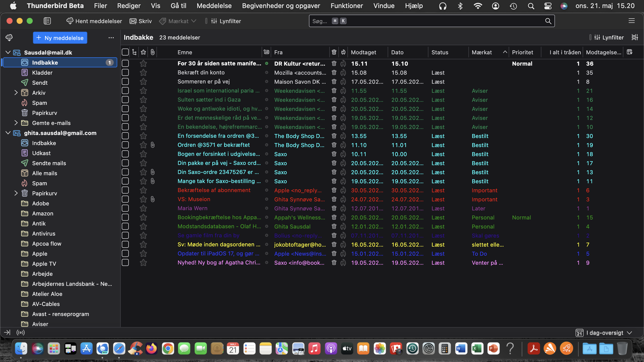Toggle the folder pane layout icon
Viewport: 644px width, 362px height.
click(47, 21)
